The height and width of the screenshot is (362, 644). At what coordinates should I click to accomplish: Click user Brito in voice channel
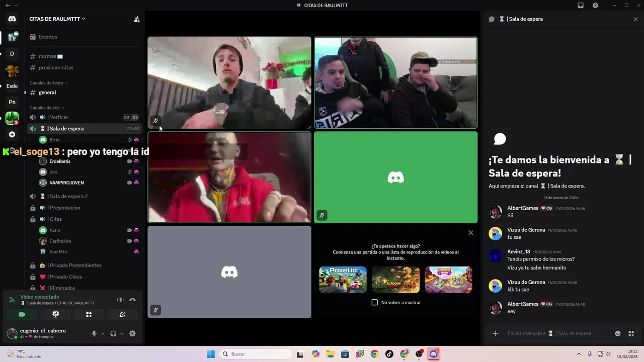(89, 140)
